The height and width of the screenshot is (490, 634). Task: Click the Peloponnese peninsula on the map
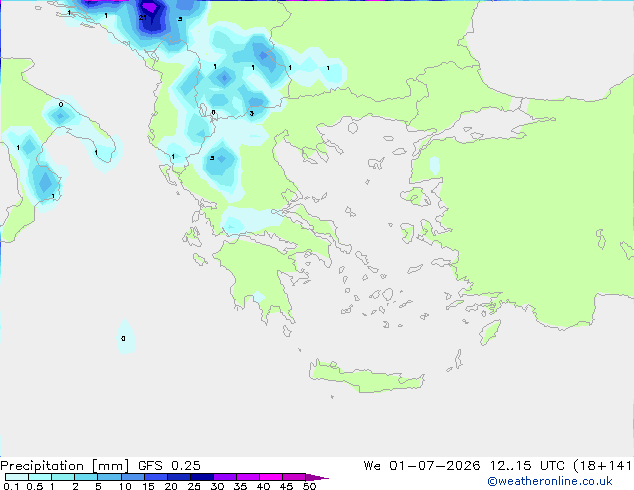(x=259, y=275)
